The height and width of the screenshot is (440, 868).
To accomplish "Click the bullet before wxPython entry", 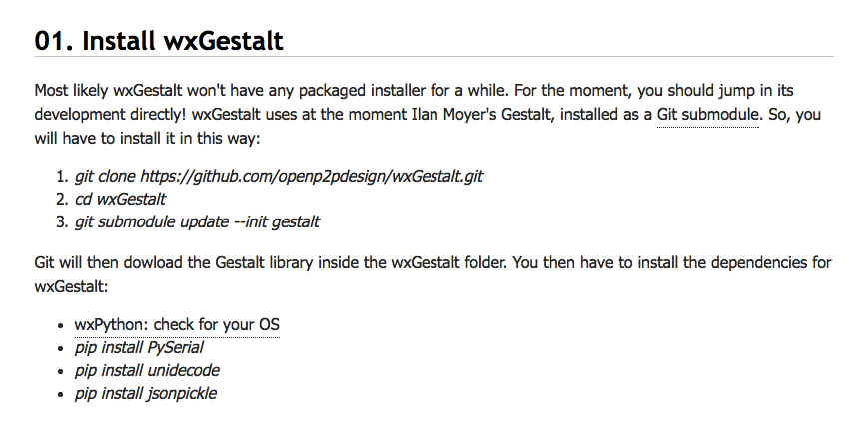I will [61, 326].
